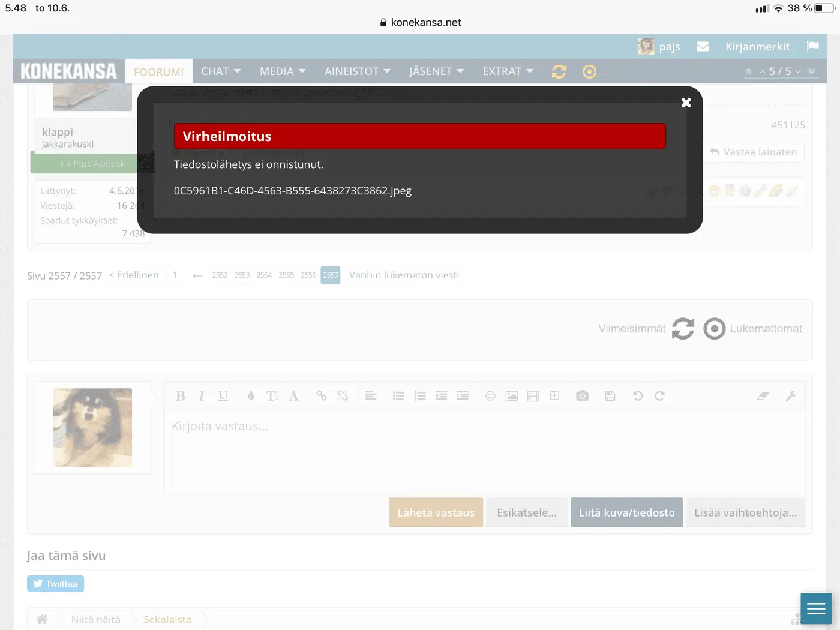Redo the last edit
Screen dimensions: 840x630
tap(659, 396)
